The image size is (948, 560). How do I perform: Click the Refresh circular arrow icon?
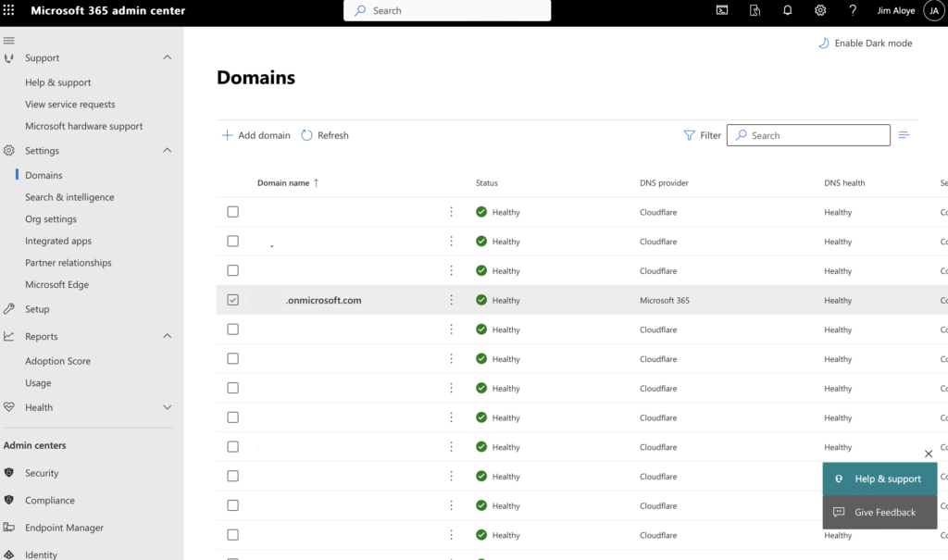click(306, 135)
